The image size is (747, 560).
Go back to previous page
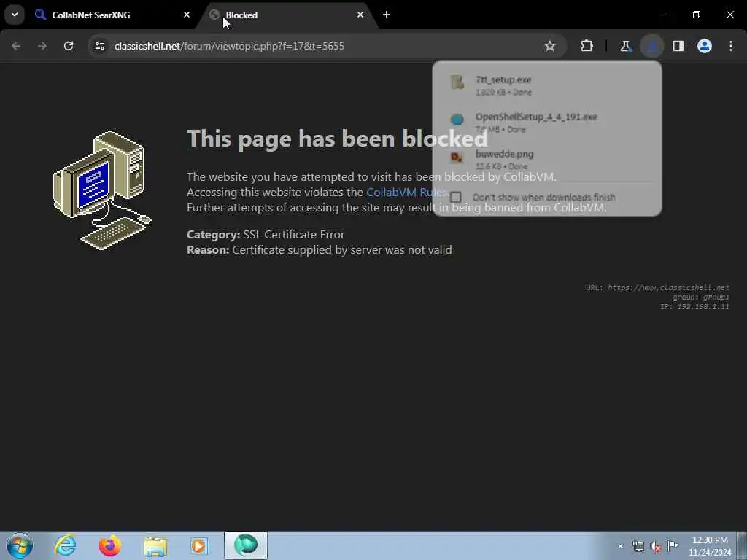click(16, 46)
